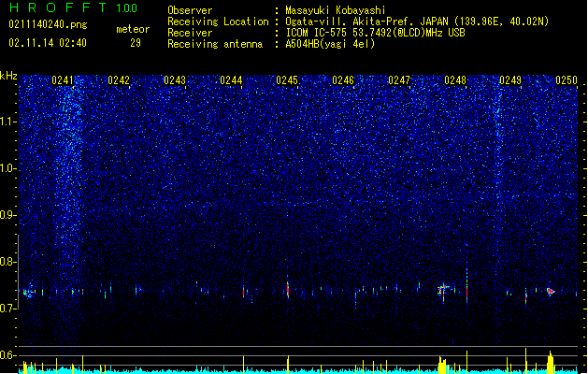Click the echo at the 0244 mark

(x=243, y=291)
